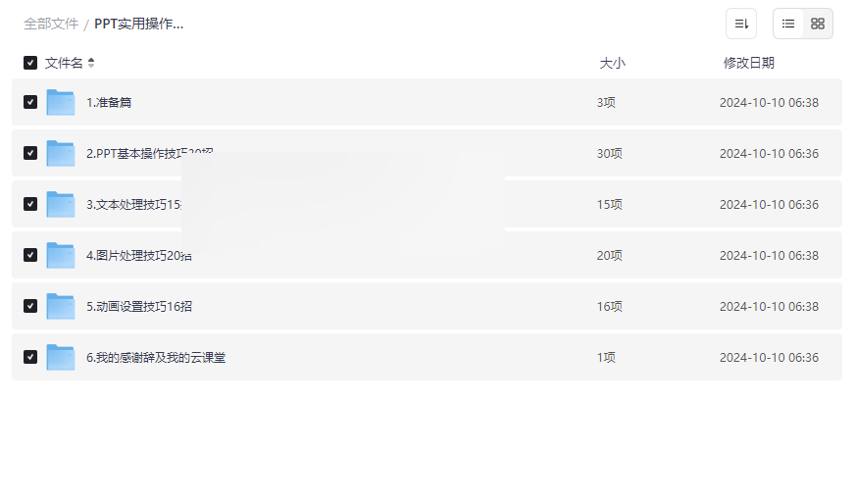Select the 6.我的感谢辞及我的云课堂 row date
This screenshot has height=504, width=857.
coord(769,357)
